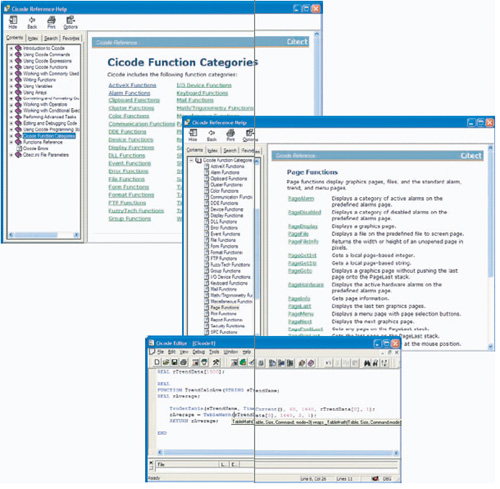Click horizontal scrollbar in Cicode Editor

click(278, 453)
